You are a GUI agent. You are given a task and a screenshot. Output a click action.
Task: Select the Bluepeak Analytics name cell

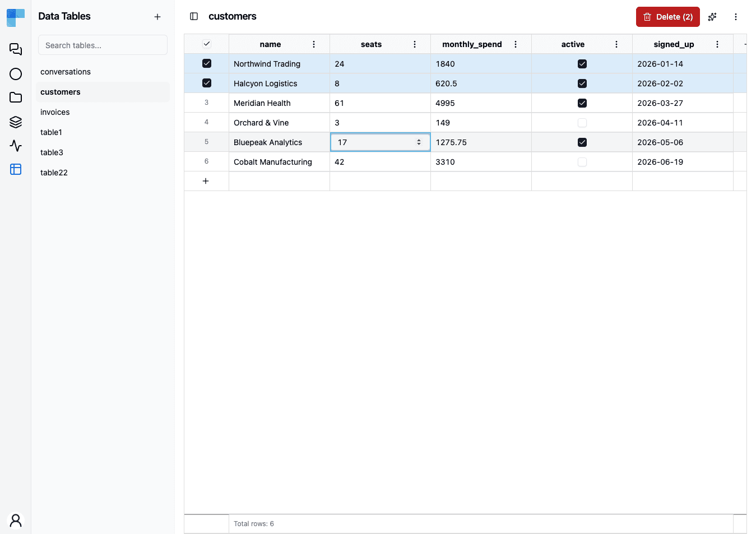(279, 142)
